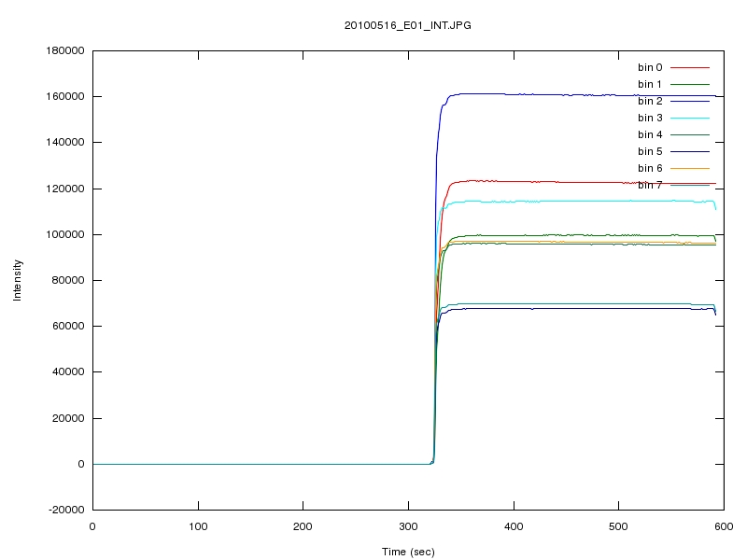Click the 'bin 4' legend label

650,134
